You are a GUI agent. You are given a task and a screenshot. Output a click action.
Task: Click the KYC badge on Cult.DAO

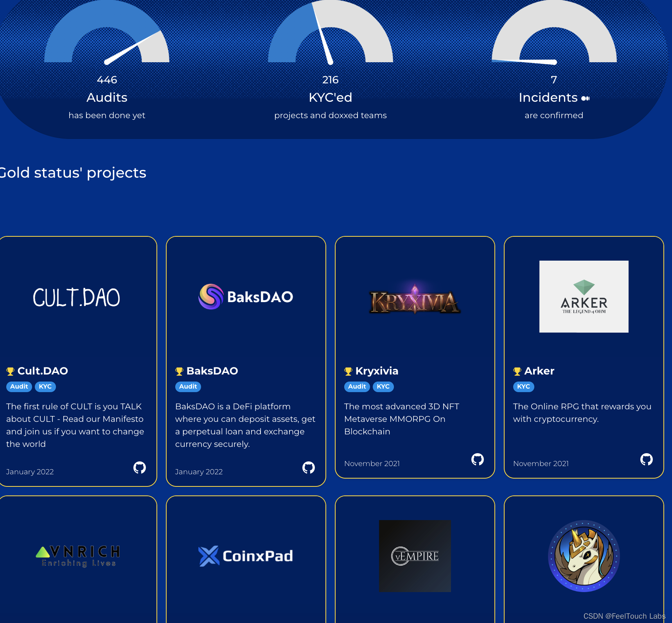[45, 387]
